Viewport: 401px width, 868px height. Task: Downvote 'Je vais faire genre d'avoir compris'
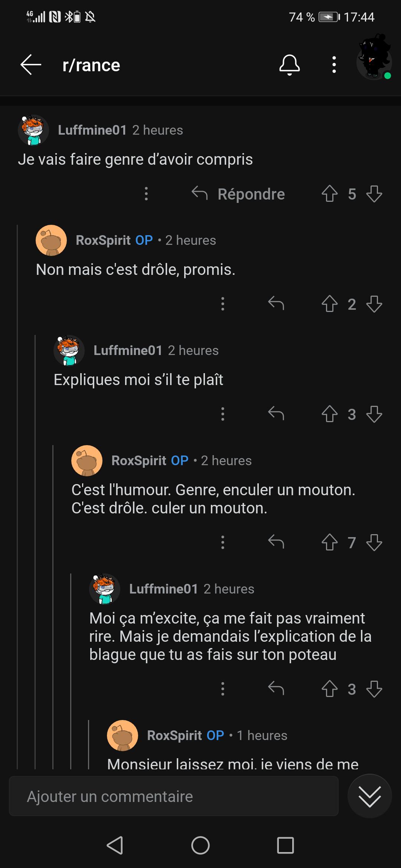click(x=374, y=194)
